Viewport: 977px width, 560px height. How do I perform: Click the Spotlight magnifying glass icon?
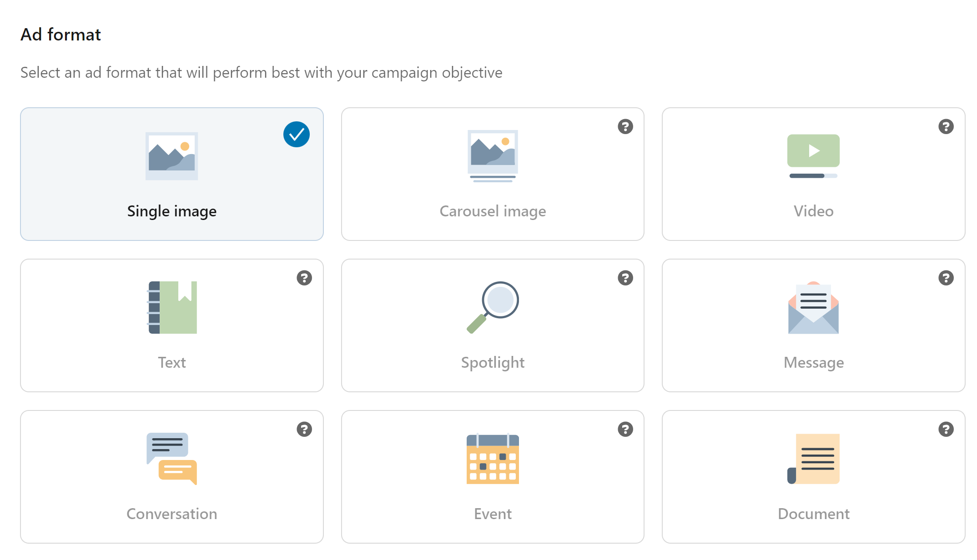pyautogui.click(x=493, y=307)
